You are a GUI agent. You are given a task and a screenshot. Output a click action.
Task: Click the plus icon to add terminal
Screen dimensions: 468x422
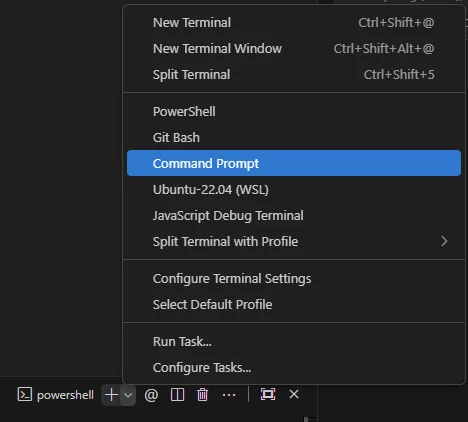click(111, 395)
